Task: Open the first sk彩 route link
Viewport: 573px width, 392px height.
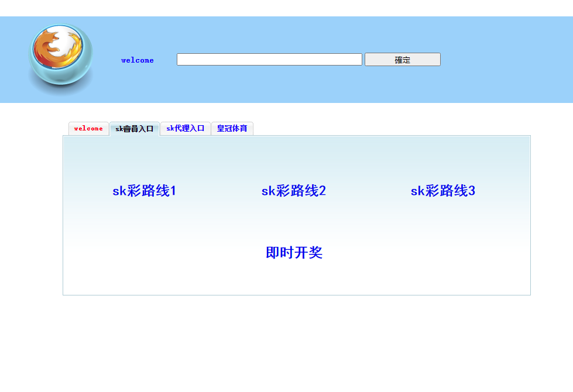Action: [x=146, y=190]
